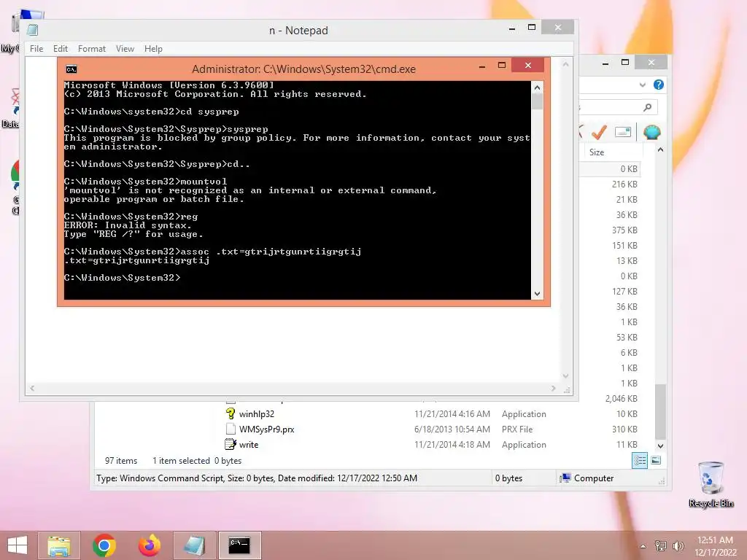
Task: Click '97 items' in status bar
Action: click(121, 461)
